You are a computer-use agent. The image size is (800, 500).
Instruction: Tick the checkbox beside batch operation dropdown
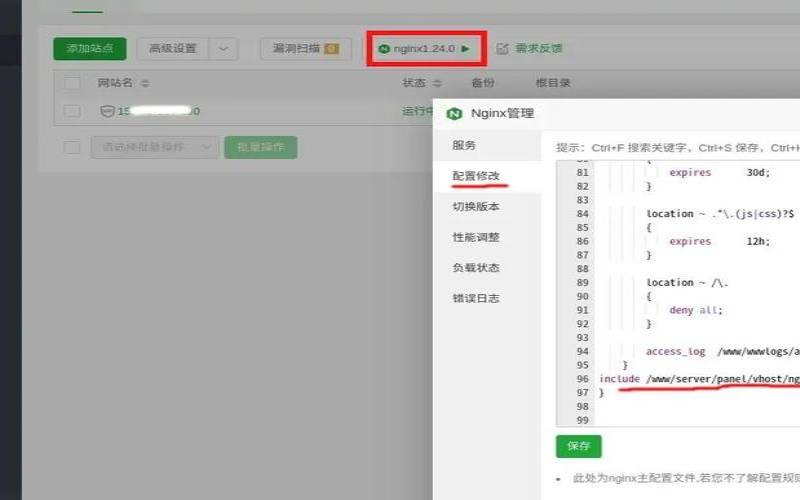72,147
